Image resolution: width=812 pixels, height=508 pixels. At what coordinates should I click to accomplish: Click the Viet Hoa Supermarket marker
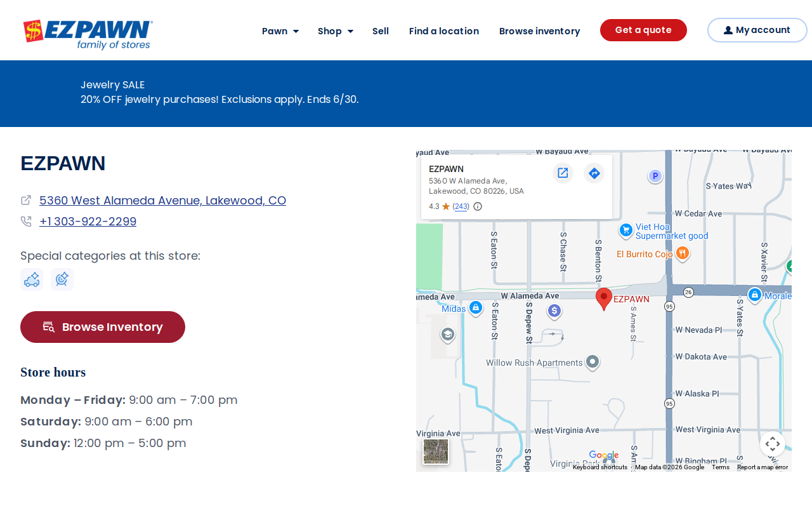click(626, 231)
